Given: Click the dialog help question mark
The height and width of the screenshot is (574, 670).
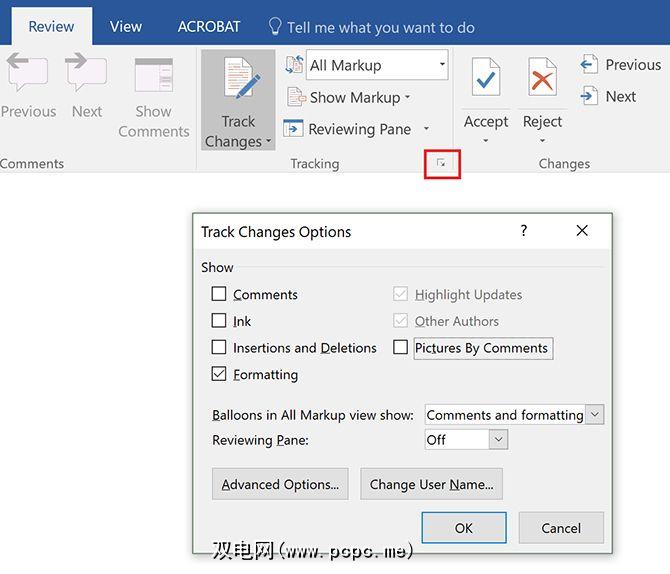Looking at the screenshot, I should coord(524,231).
